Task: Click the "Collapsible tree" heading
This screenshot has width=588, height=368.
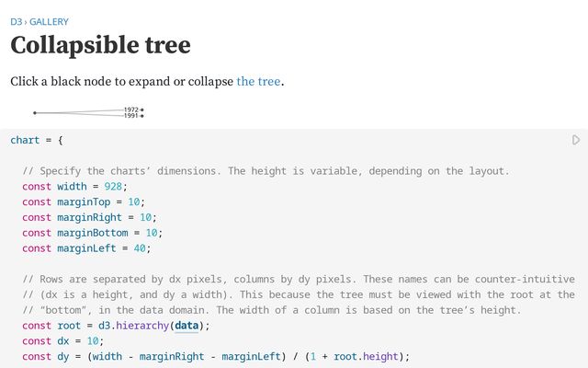Action: [x=100, y=45]
